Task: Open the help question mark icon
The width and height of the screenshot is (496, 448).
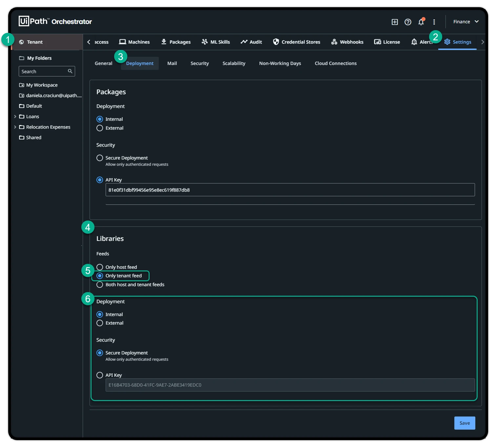Action: [408, 22]
